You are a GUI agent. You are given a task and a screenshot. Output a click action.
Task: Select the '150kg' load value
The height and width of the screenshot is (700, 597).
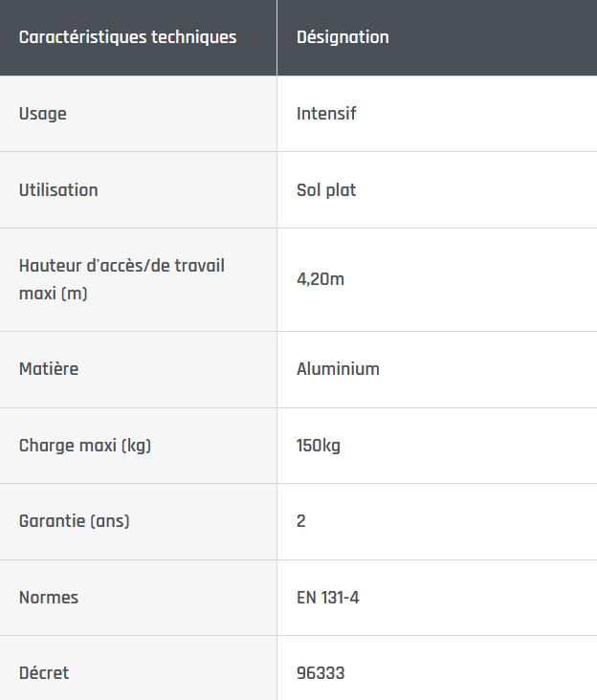click(x=319, y=446)
